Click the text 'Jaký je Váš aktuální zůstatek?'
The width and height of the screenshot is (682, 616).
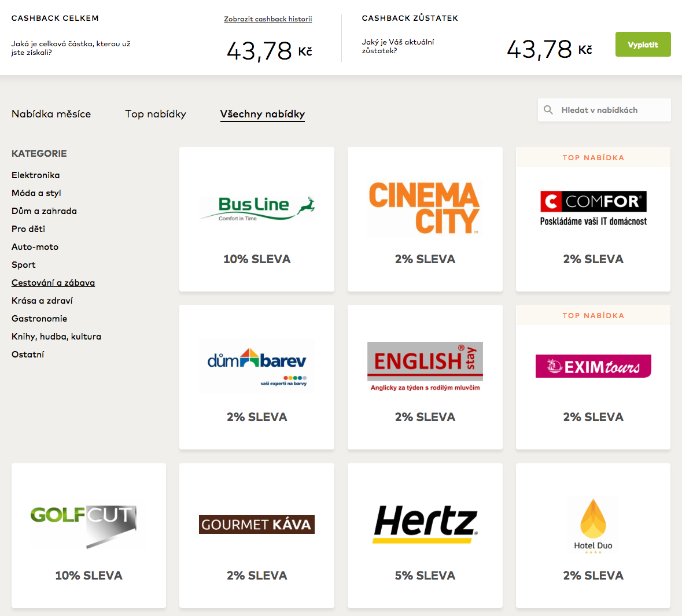[398, 46]
